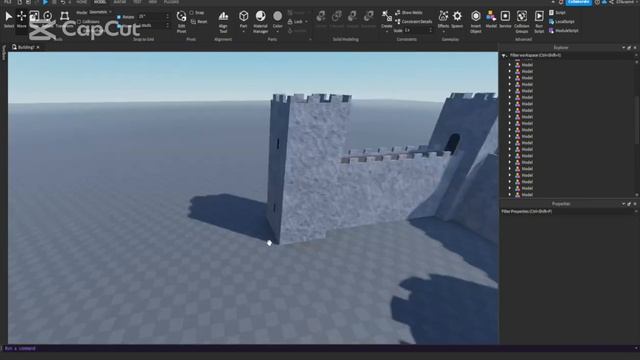Screen dimensions: 640x360
Task: Toggle the Move snap checkbox
Action: pos(119,25)
